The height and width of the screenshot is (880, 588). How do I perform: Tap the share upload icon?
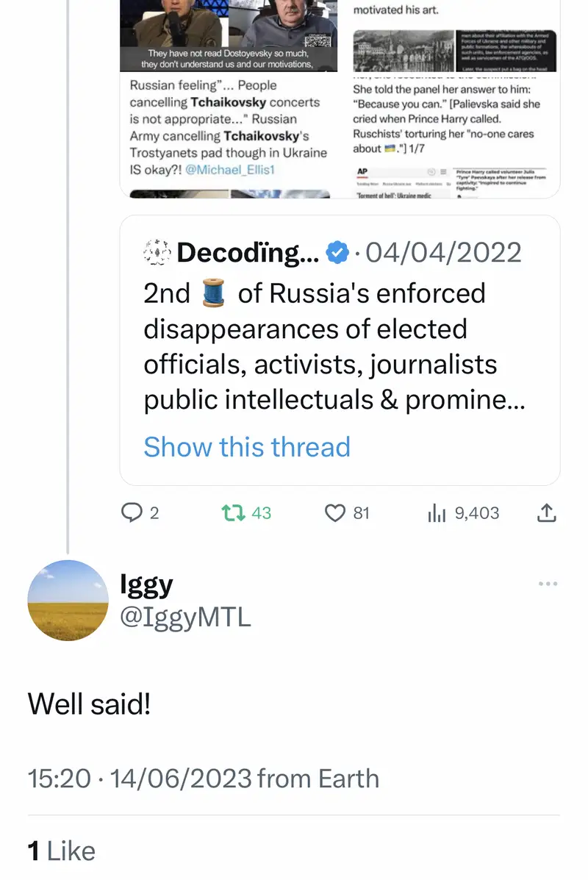[x=546, y=513]
